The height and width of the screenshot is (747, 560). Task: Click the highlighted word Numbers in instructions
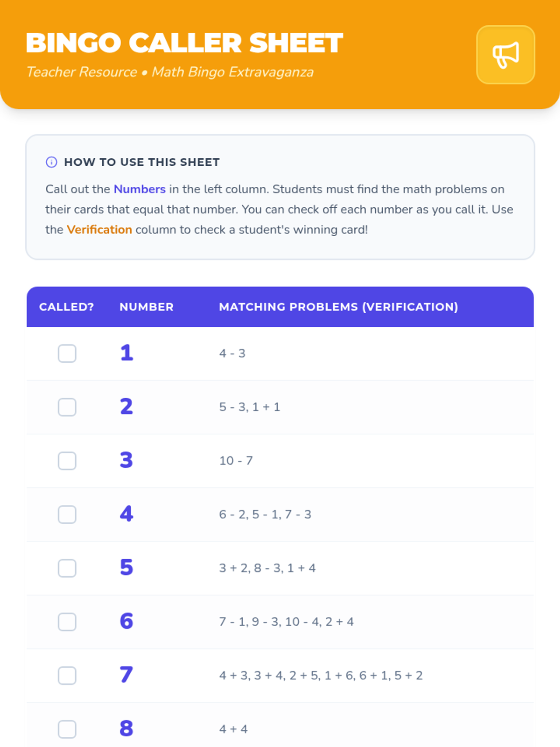(x=140, y=189)
